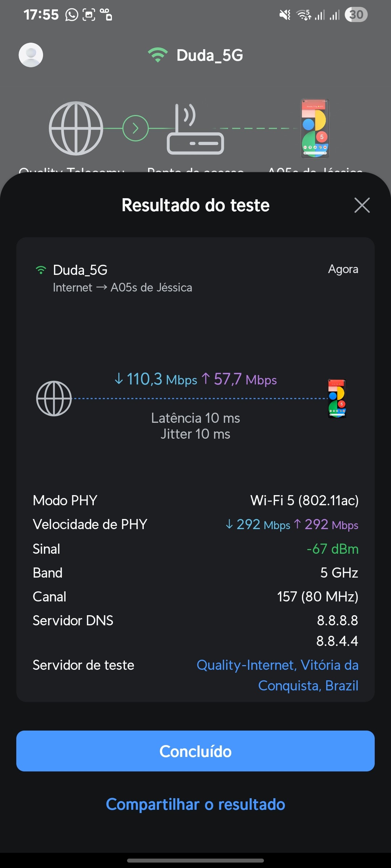Tap the battery indicator in status bar
Viewport: 391px width, 868px height.
356,15
